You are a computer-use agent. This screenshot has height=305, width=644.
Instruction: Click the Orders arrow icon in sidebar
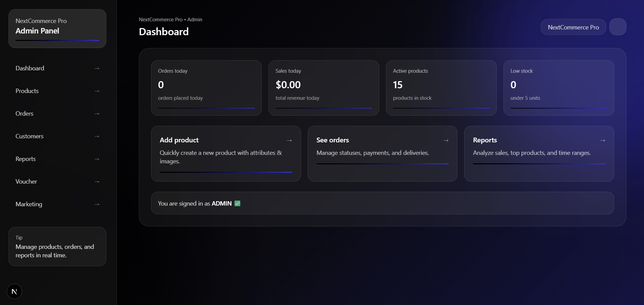coord(97,114)
